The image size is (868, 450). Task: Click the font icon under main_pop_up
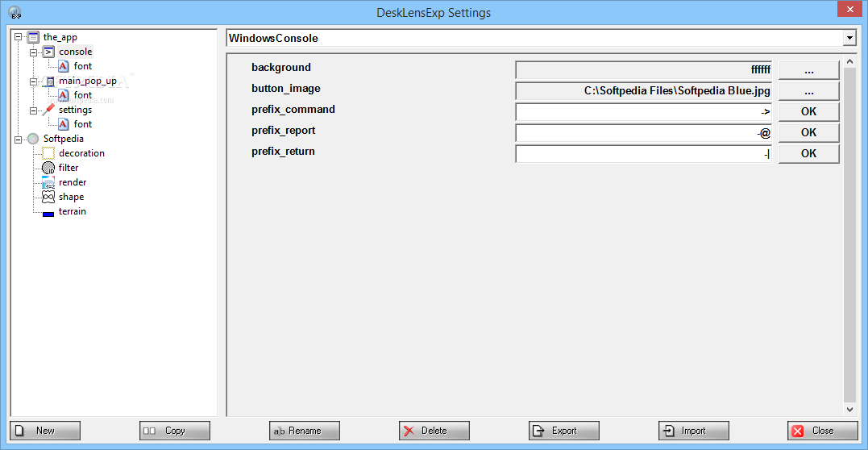(64, 95)
